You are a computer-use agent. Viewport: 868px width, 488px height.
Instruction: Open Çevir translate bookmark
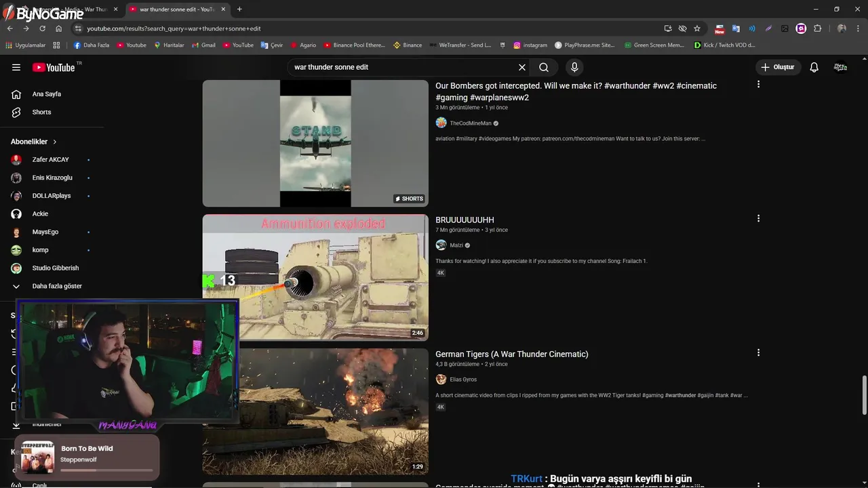[x=272, y=45]
